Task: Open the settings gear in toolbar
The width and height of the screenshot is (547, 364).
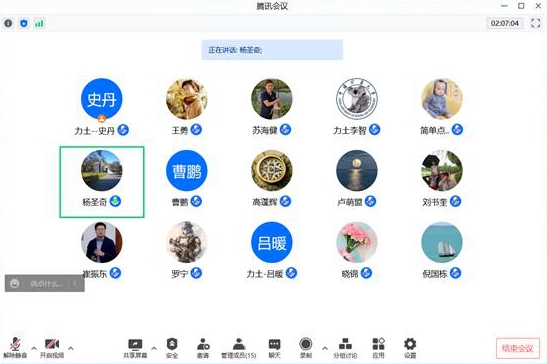Action: (x=410, y=344)
